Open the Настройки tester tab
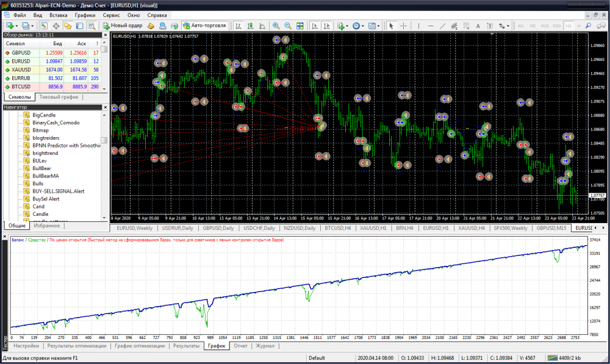This screenshot has width=610, height=364. click(26, 346)
